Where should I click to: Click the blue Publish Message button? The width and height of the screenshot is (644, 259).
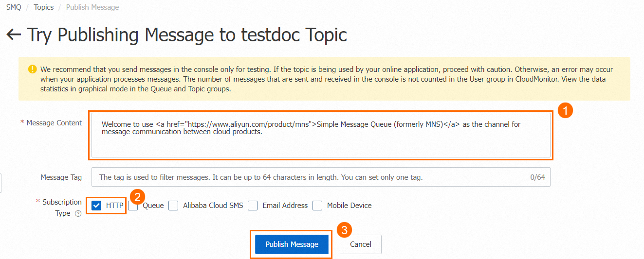point(292,244)
